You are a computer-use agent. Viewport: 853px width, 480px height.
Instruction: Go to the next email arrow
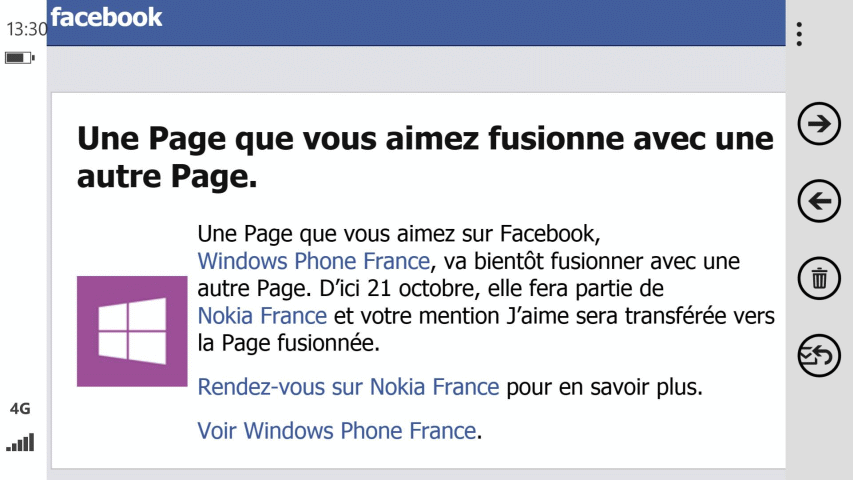point(819,124)
